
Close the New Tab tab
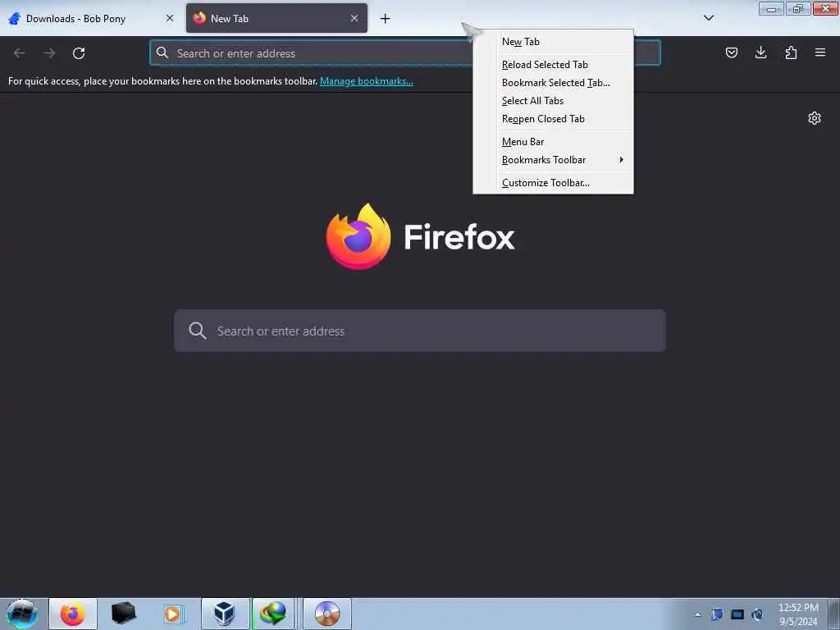tap(354, 18)
